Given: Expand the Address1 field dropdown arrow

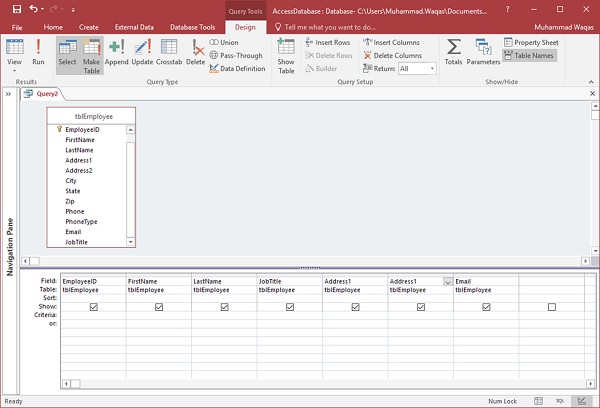Looking at the screenshot, I should click(x=446, y=282).
